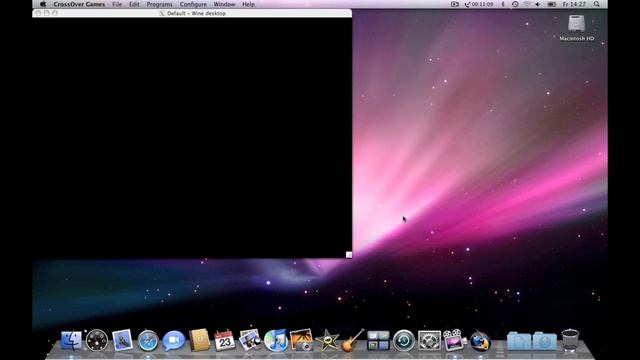Open iChat from the Dock

[173, 341]
